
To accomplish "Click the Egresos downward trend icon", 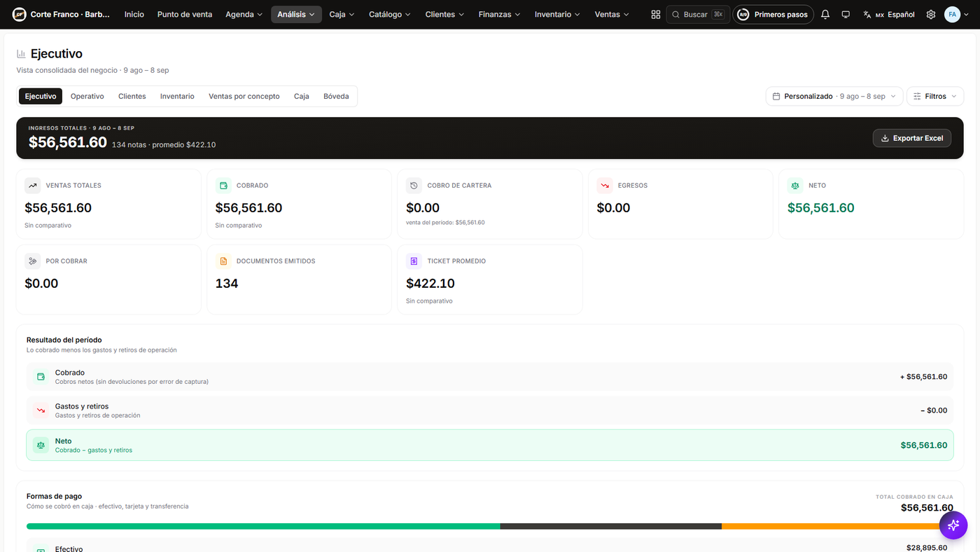I will click(605, 186).
